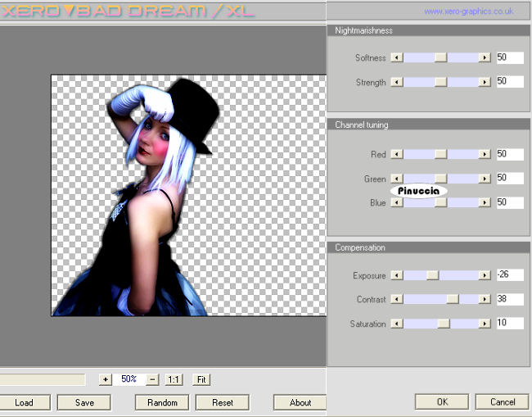Click the Contrast slider thumb
The image size is (532, 417).
pos(453,299)
